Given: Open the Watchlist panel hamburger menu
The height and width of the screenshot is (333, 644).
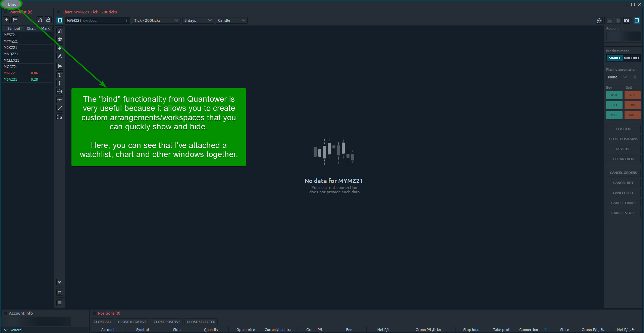Looking at the screenshot, I should point(6,12).
